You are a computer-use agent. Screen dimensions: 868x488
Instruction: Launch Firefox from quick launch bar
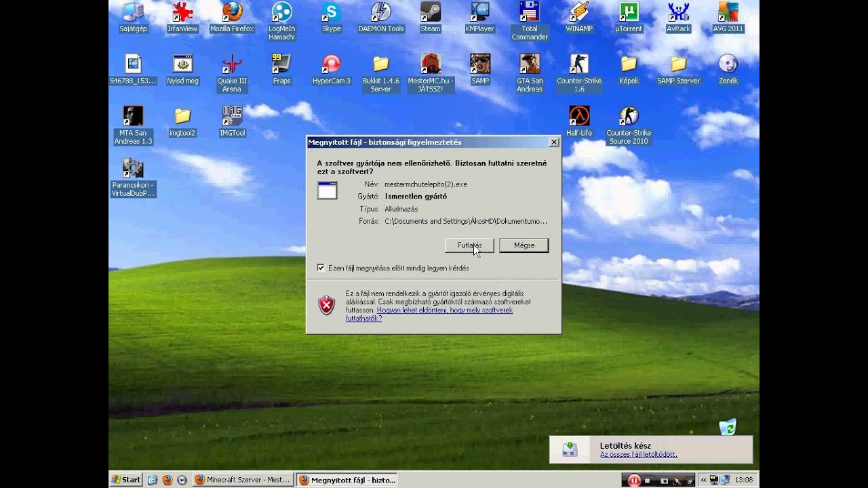167,480
